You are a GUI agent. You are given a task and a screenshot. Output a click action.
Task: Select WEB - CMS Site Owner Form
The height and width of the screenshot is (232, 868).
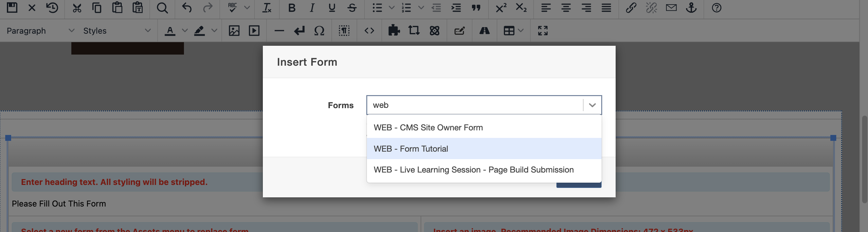[484, 128]
